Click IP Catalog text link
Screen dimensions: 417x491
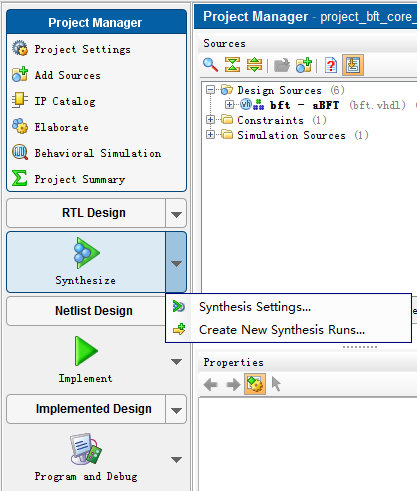(65, 101)
